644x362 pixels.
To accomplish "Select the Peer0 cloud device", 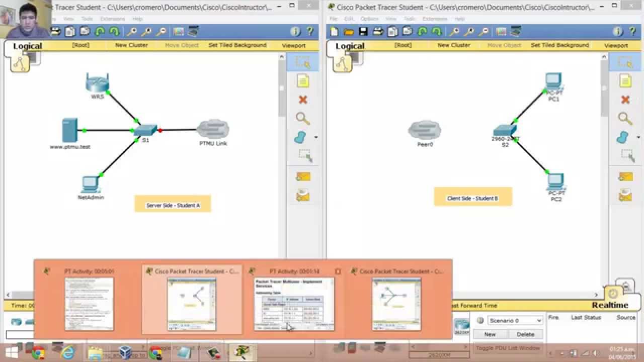I will pyautogui.click(x=425, y=130).
